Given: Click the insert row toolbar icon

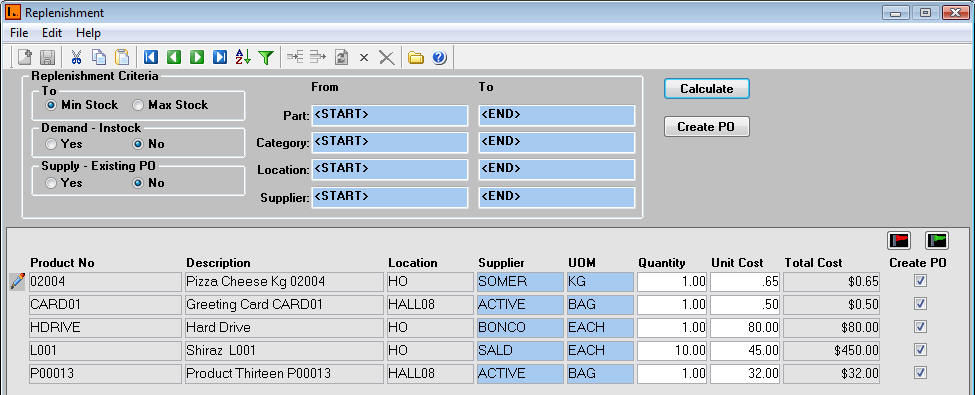Looking at the screenshot, I should (295, 57).
